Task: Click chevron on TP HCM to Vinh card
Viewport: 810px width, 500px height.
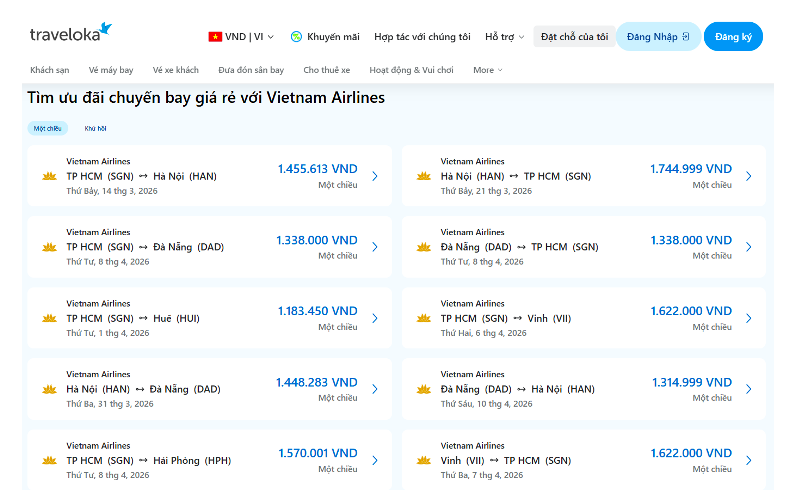Action: coord(749,318)
